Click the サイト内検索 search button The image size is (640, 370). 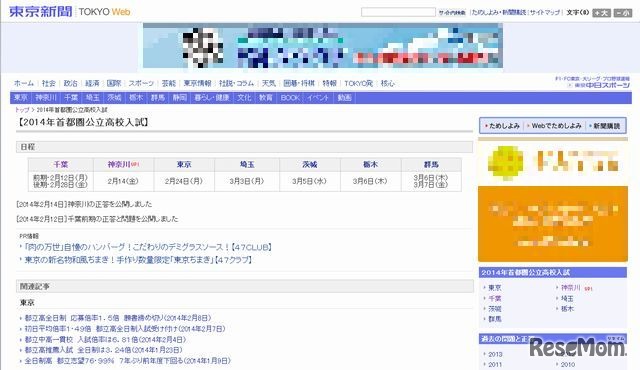pos(452,13)
